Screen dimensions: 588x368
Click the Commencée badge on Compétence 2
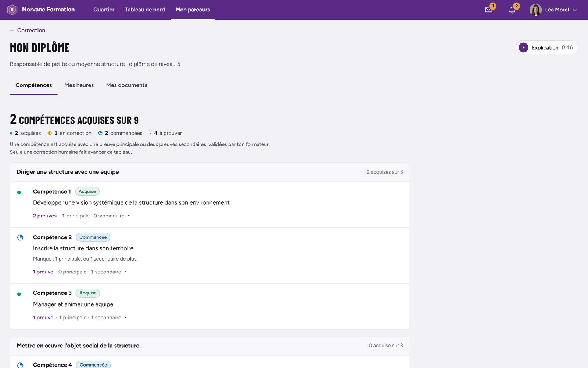(x=93, y=237)
